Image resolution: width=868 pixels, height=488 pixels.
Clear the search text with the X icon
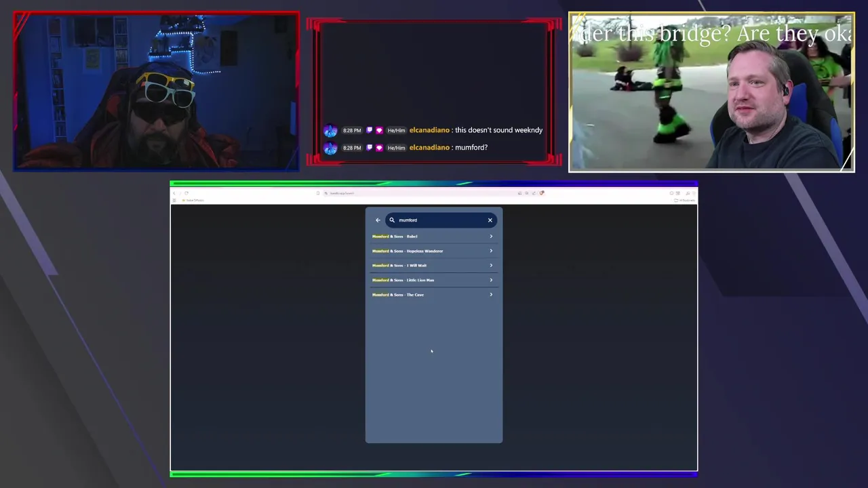coord(490,220)
